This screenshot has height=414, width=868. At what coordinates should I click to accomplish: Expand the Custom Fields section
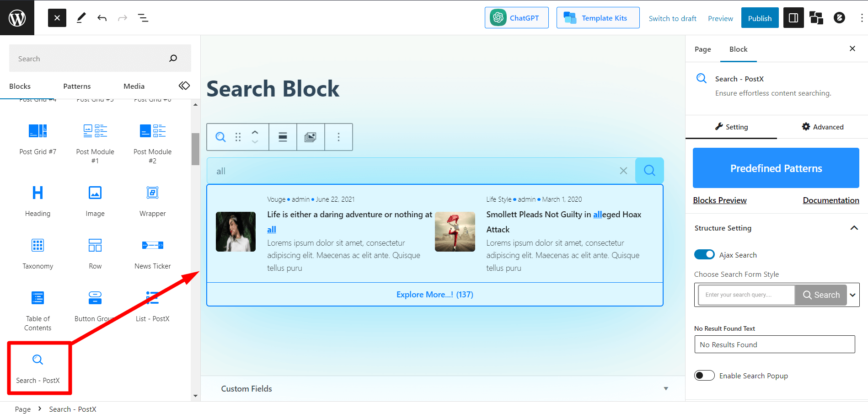click(x=665, y=388)
